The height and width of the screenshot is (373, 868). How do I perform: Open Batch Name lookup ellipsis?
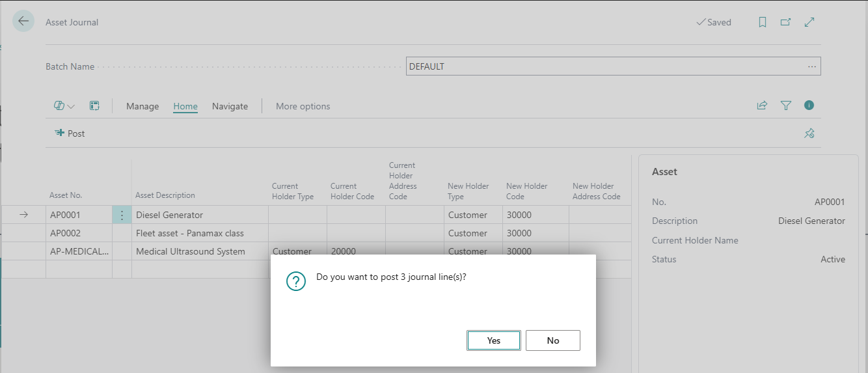[x=811, y=66]
